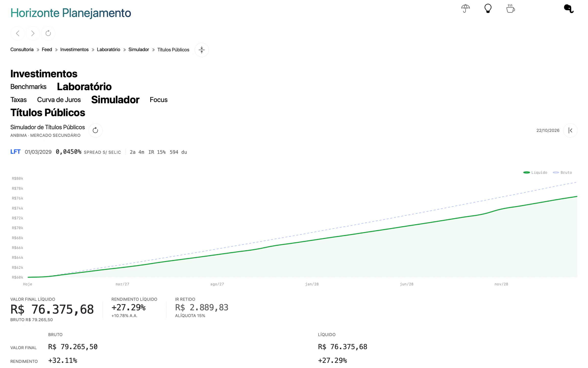The height and width of the screenshot is (368, 588).
Task: Click the umbrella icon in the header
Action: tap(465, 9)
